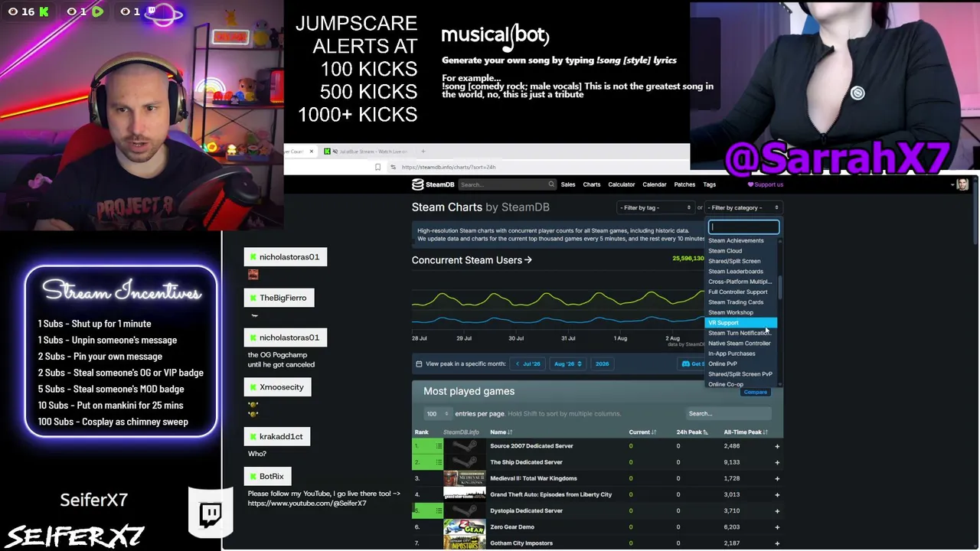This screenshot has width=980, height=551.
Task: Select Steam Trading Cards category option
Action: point(741,302)
